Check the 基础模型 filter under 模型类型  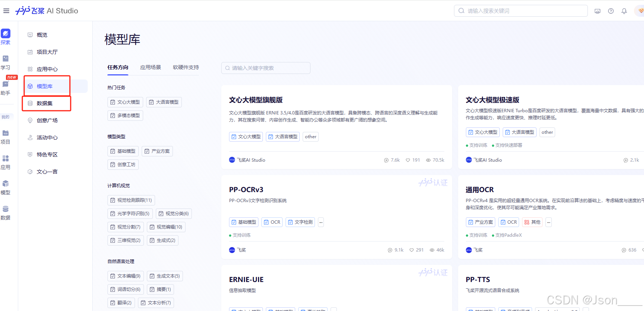(123, 151)
